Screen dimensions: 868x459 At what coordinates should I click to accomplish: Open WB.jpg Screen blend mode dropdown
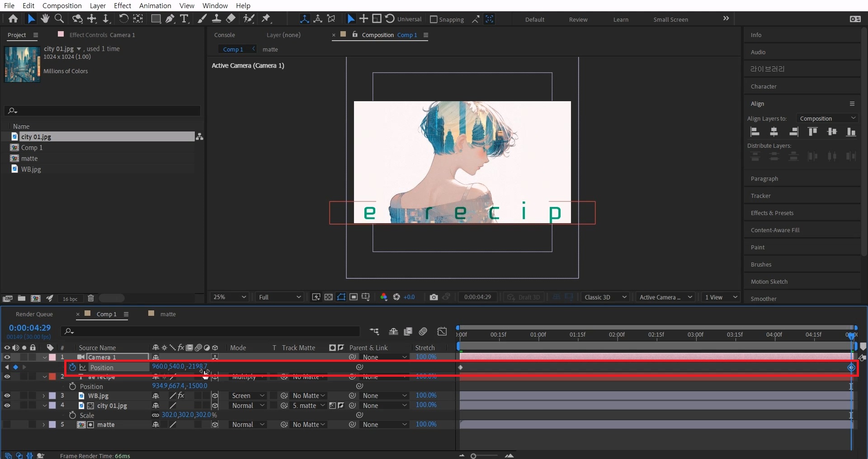(247, 396)
